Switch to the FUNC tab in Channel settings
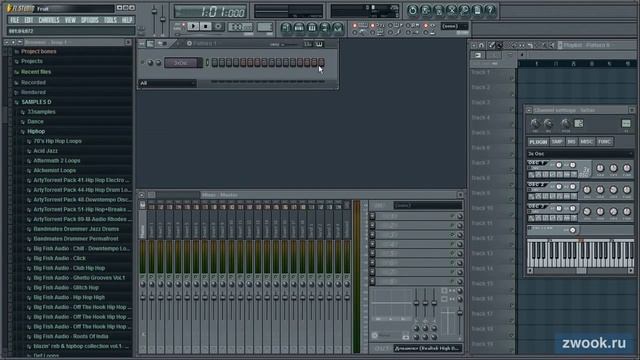Screen dimensions: 640x360 (604, 142)
